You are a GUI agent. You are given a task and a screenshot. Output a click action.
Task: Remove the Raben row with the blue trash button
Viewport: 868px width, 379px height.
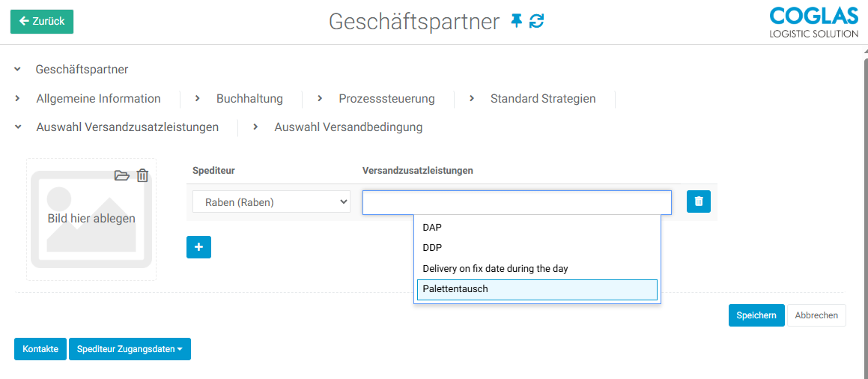[x=698, y=201]
